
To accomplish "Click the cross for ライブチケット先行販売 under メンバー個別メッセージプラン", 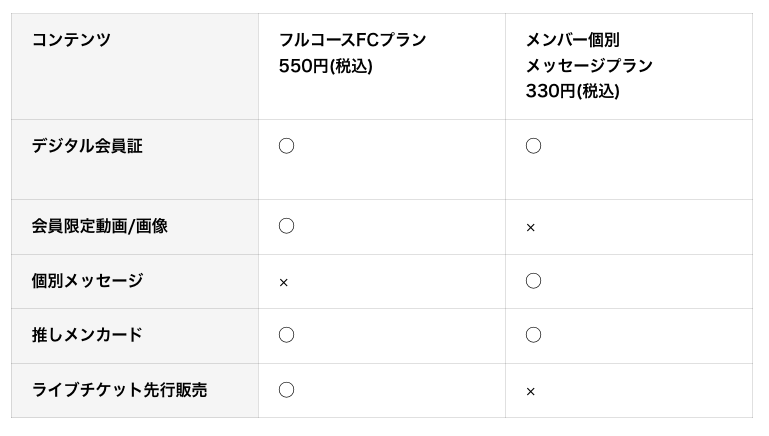I will [x=531, y=392].
